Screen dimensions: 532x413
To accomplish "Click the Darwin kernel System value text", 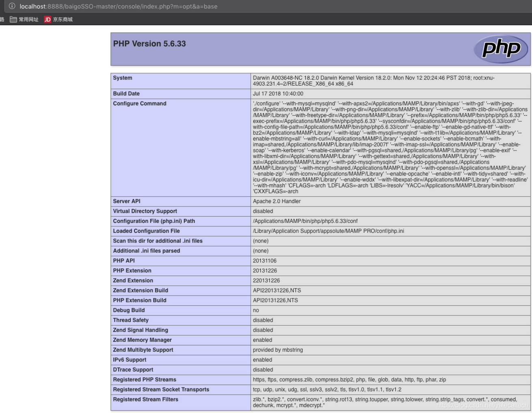I will 374,80.
